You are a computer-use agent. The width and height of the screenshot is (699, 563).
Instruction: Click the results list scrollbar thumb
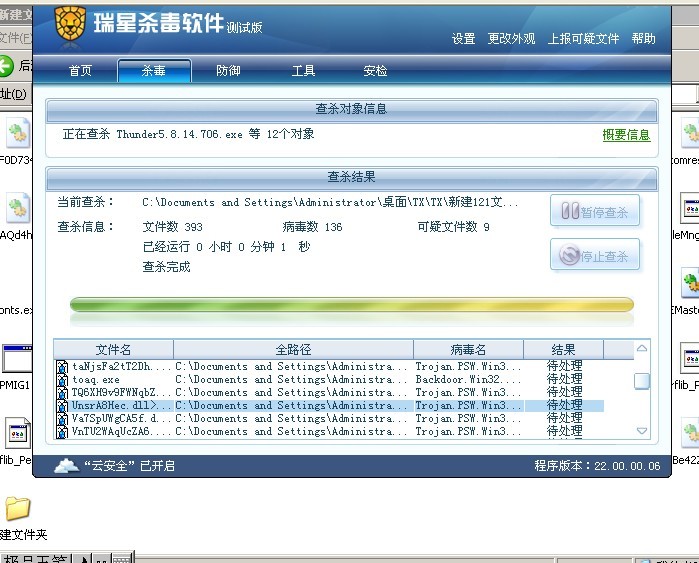coord(642,381)
